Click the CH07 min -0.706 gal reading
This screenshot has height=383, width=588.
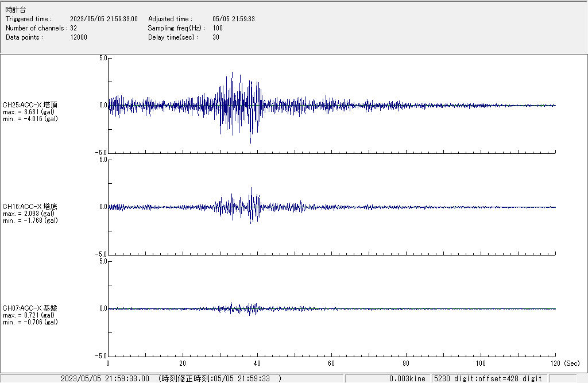[x=30, y=322]
